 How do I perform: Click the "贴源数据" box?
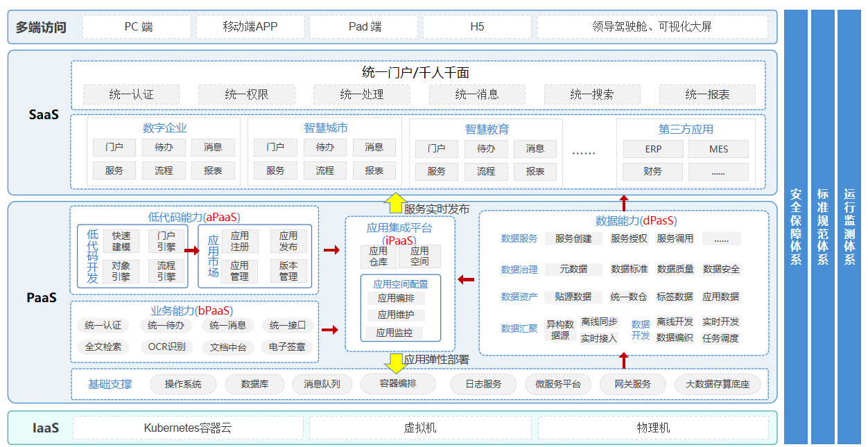[x=573, y=297]
